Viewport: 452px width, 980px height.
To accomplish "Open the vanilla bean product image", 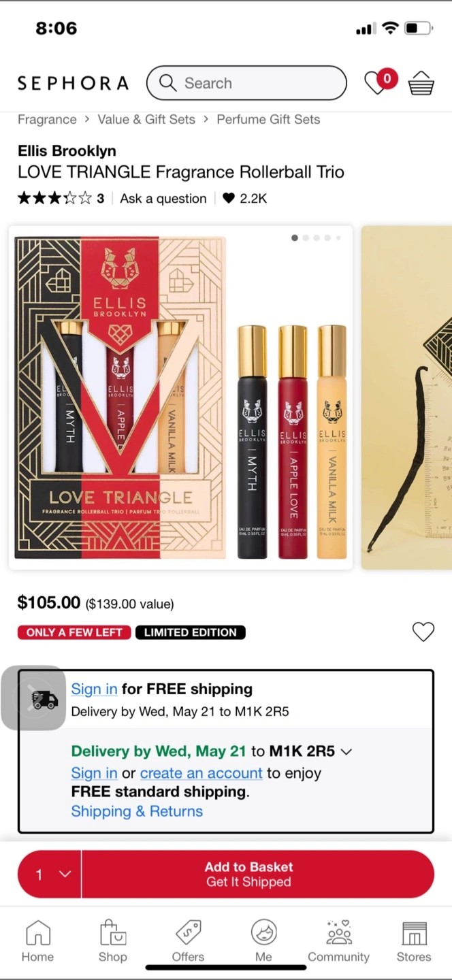I will [406, 397].
